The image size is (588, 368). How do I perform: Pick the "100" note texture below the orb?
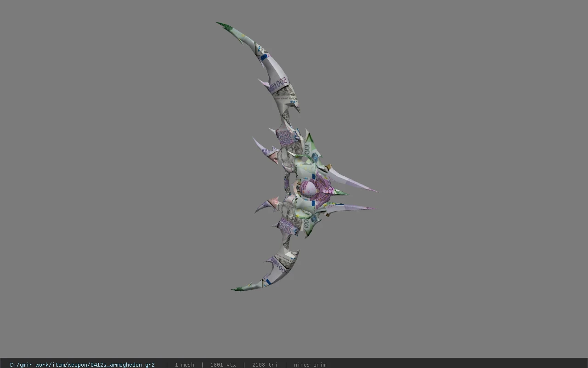coord(306,224)
